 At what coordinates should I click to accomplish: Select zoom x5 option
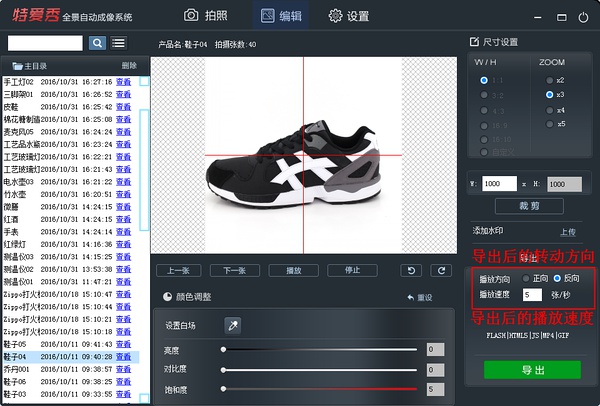coord(549,124)
